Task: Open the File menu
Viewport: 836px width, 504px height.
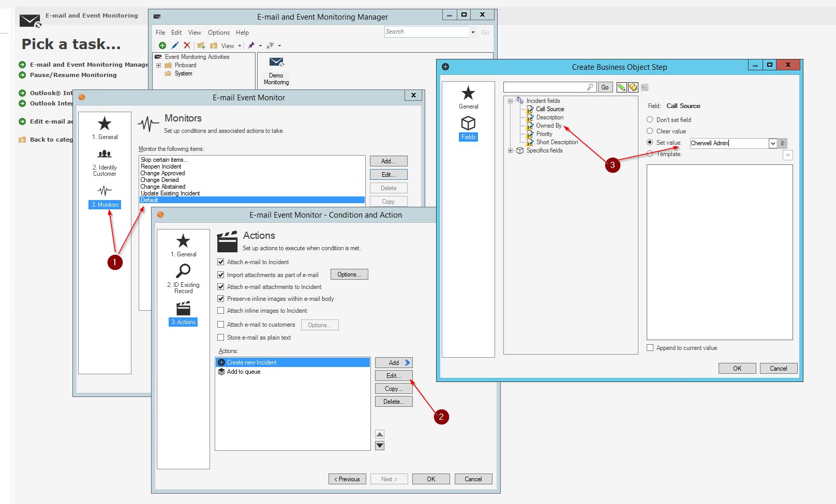Action: (160, 33)
